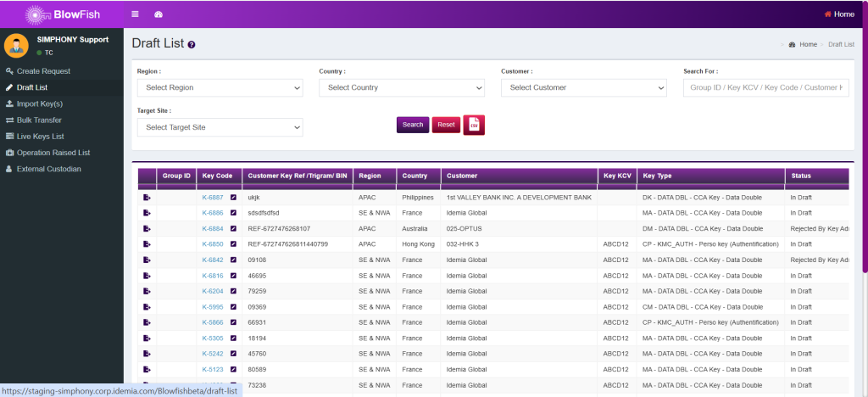Expand the Select Customer dropdown

[583, 87]
